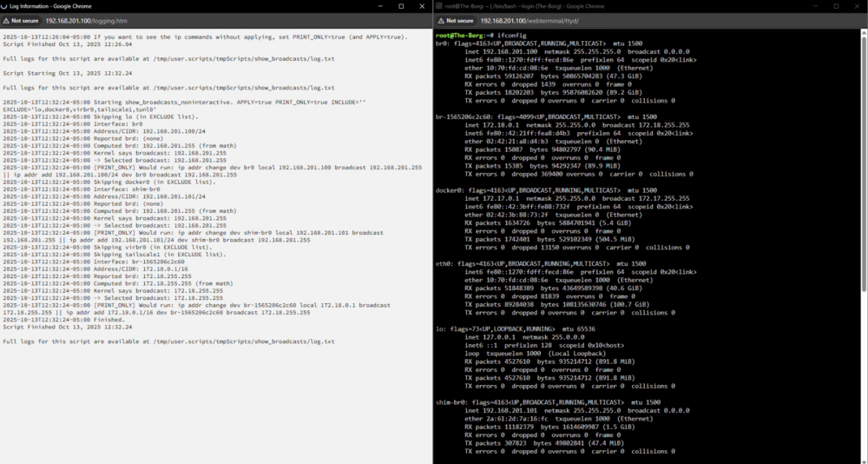Viewport: 868px width, 464px height.
Task: Click the 'Skipping tailscale1 (in EXCLUDE list)' log line
Action: coord(115,255)
